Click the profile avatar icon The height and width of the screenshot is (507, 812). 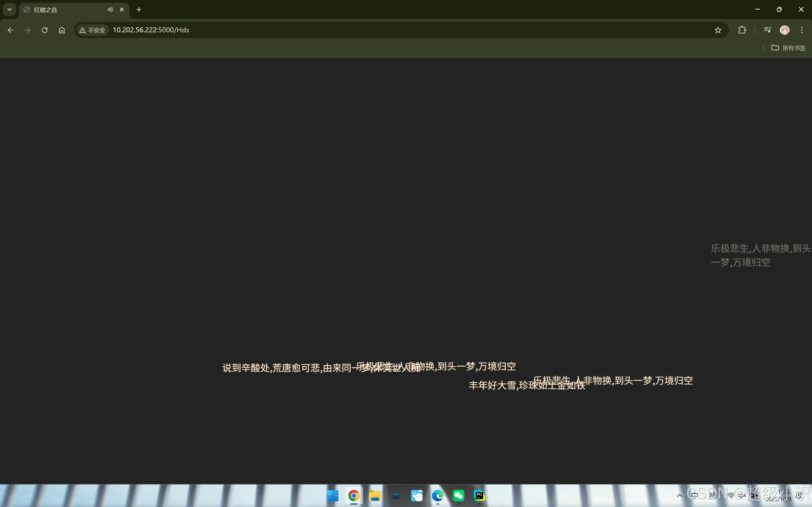784,30
